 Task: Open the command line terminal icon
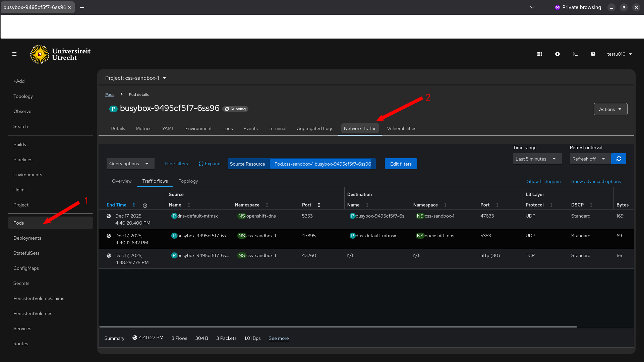click(x=575, y=54)
